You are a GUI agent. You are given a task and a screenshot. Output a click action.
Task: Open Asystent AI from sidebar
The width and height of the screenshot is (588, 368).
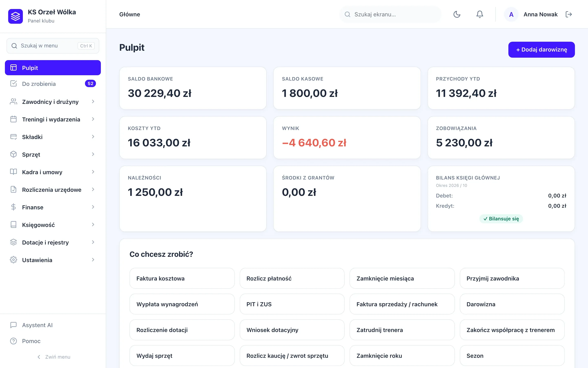[53, 325]
